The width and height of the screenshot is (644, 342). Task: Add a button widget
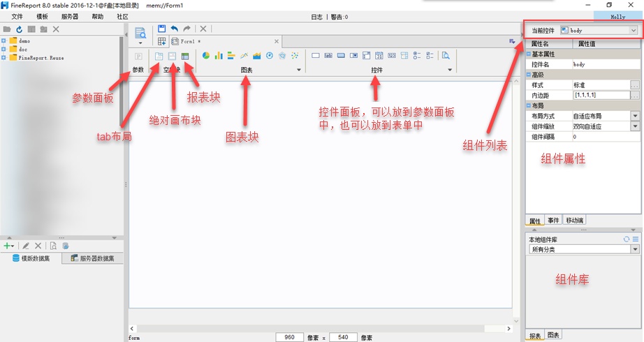pos(341,55)
